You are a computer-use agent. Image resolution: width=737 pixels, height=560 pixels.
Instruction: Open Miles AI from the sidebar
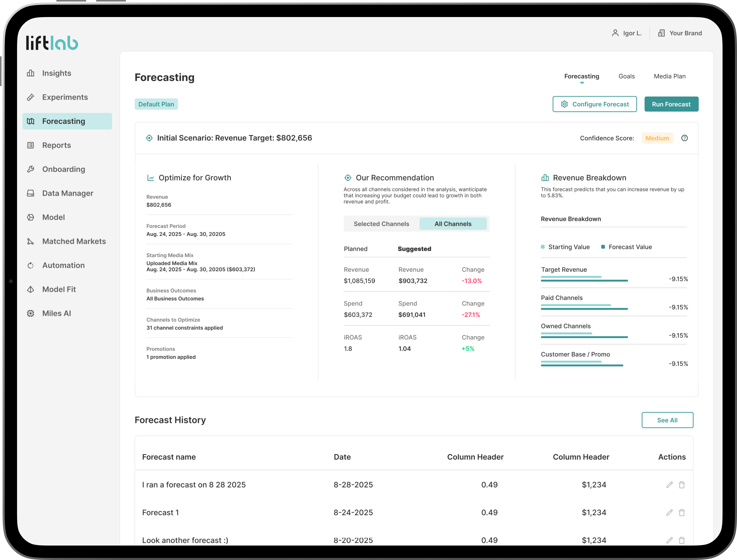[x=56, y=313]
